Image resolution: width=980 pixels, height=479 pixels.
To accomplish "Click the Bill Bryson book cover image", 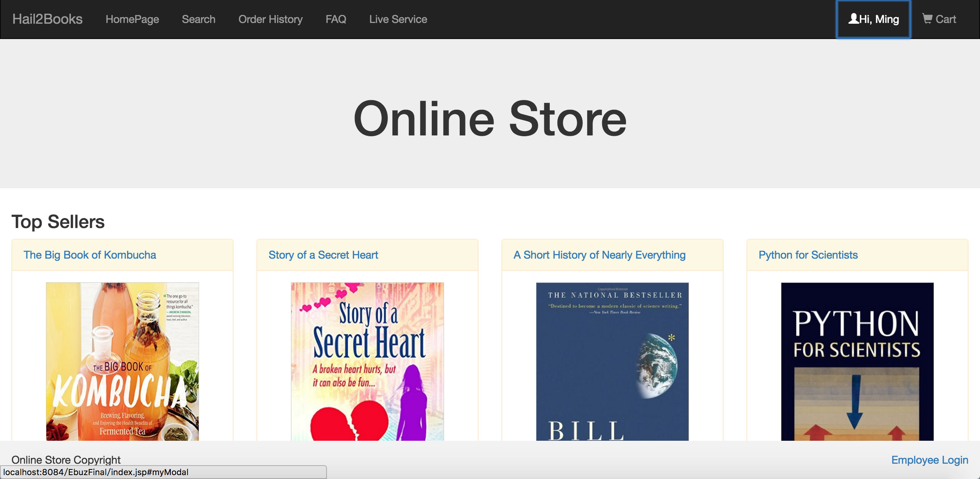I will 612,361.
